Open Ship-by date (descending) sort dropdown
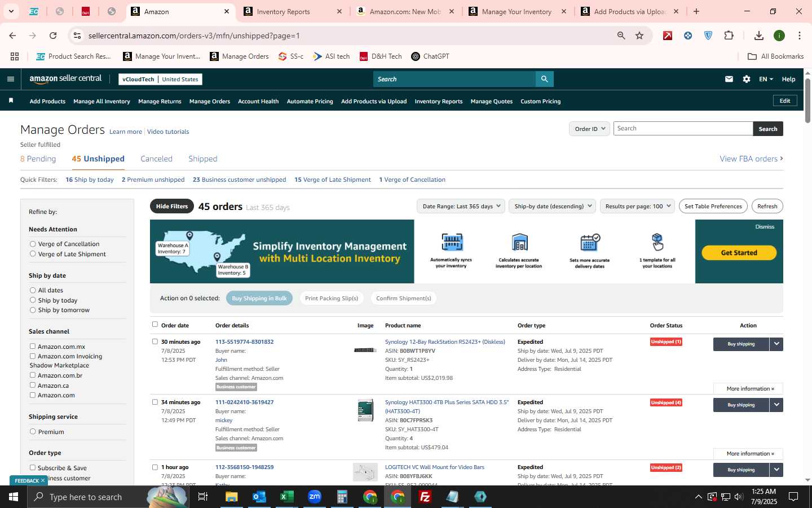The width and height of the screenshot is (812, 508). tap(552, 206)
